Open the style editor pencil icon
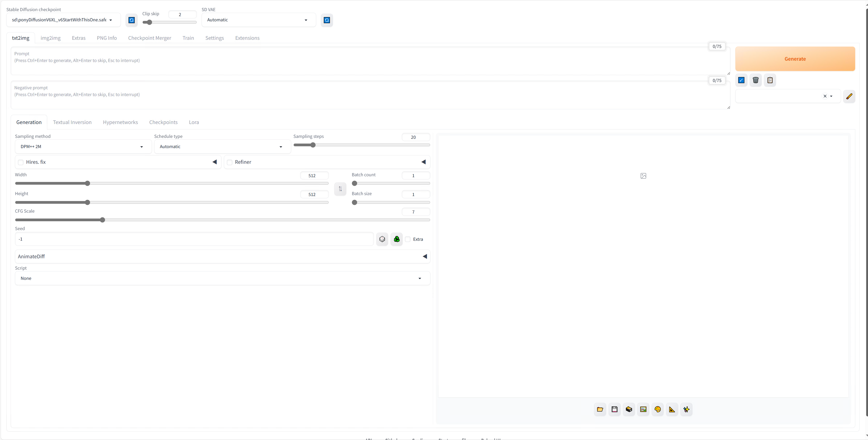This screenshot has height=440, width=868. (x=849, y=96)
